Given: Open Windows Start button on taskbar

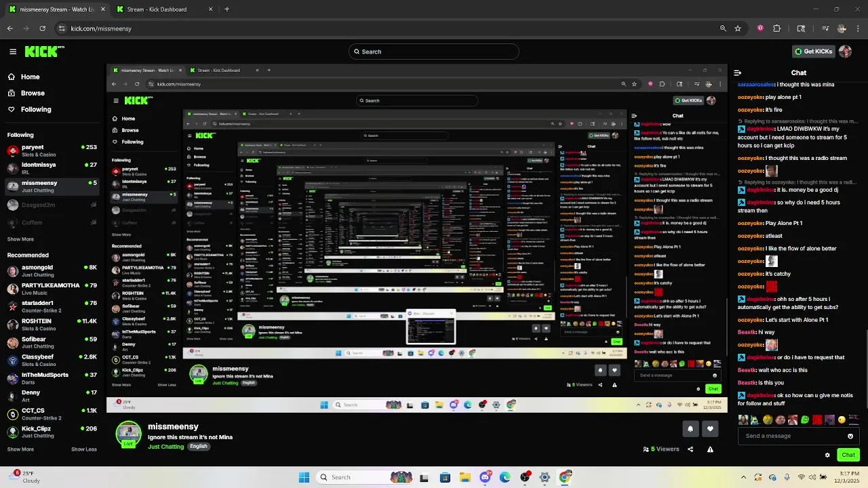Looking at the screenshot, I should coord(304,477).
